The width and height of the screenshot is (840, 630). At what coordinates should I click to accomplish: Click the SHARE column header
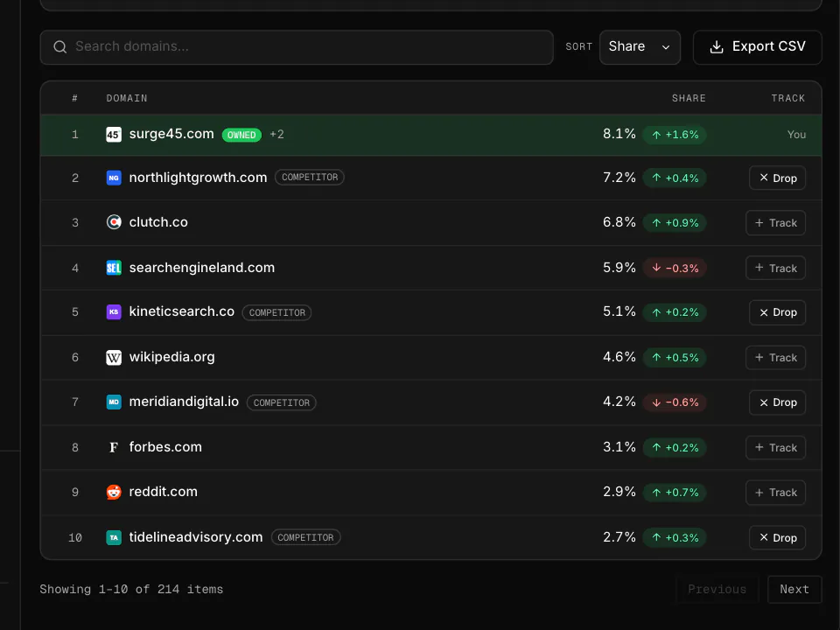coord(689,98)
